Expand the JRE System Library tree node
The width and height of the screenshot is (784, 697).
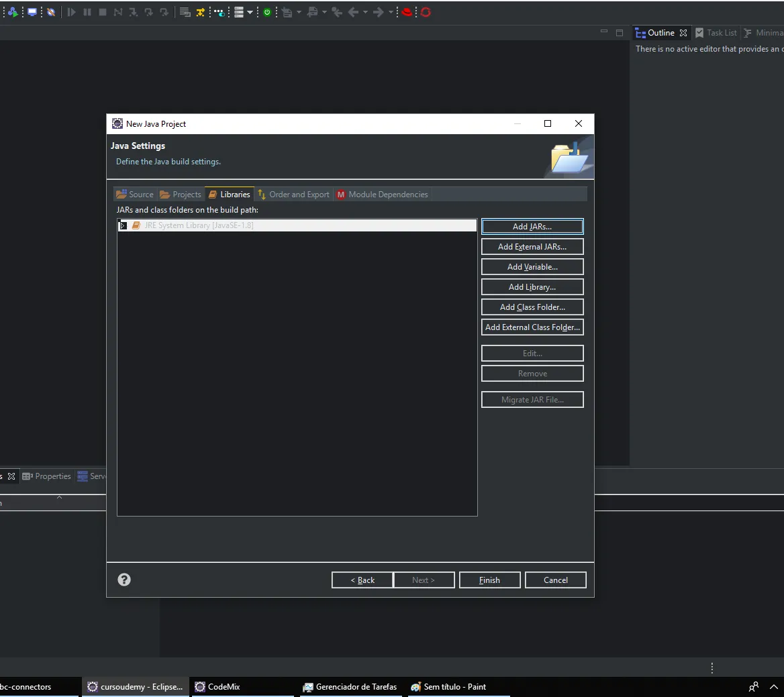tap(123, 225)
